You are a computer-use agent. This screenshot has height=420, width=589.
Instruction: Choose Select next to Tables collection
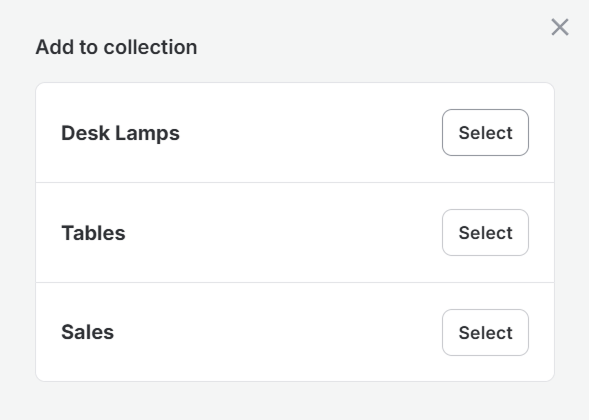pyautogui.click(x=485, y=233)
